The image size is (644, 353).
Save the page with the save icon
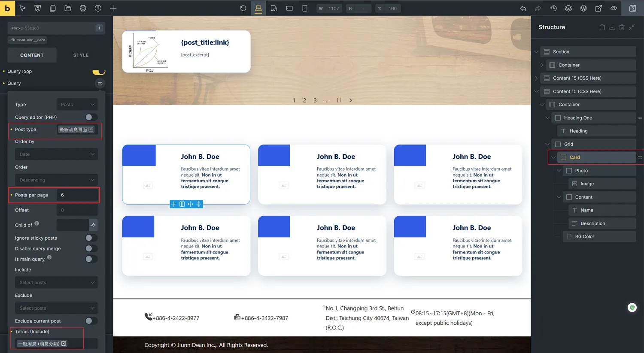632,8
